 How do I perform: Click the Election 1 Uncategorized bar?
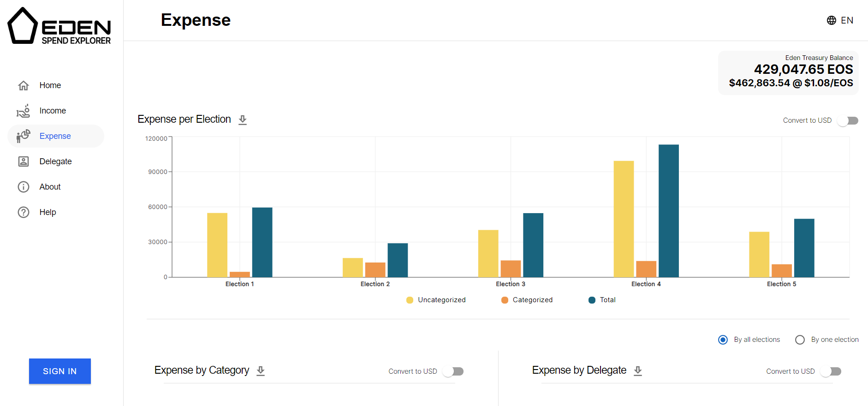pos(217,245)
